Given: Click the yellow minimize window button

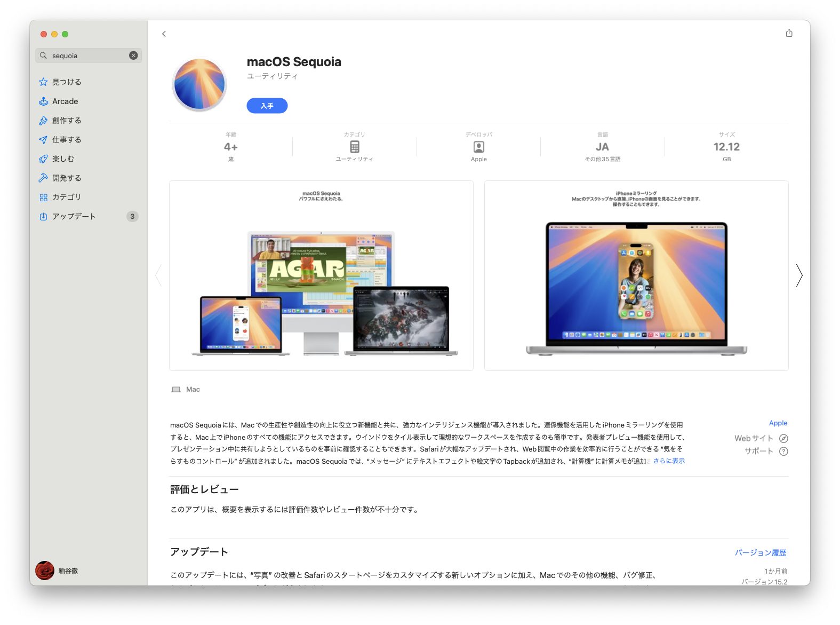Looking at the screenshot, I should click(x=54, y=34).
